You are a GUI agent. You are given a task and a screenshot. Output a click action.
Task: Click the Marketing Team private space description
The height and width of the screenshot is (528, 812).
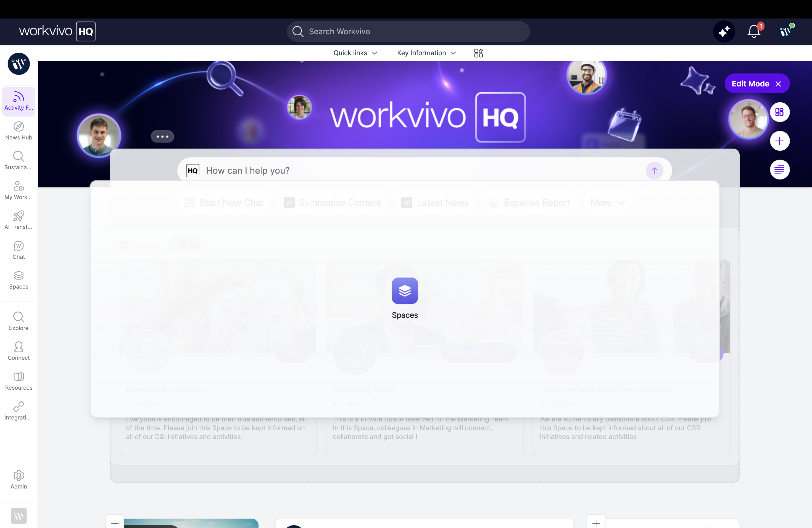click(x=421, y=428)
